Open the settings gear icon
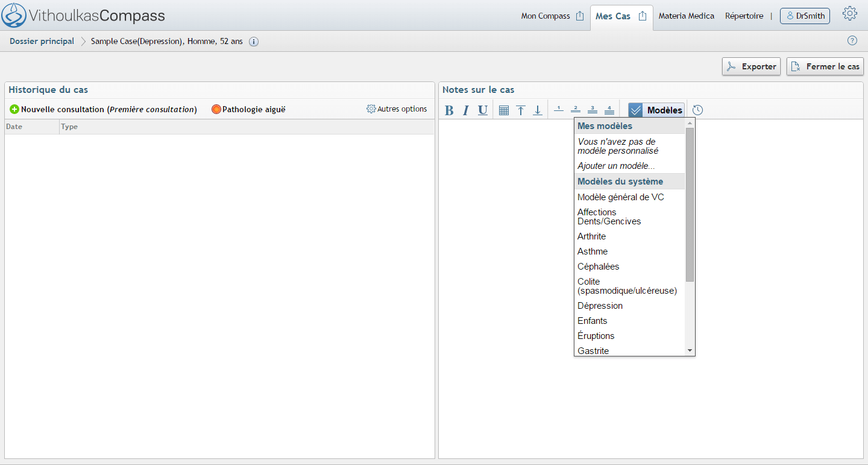 (850, 14)
